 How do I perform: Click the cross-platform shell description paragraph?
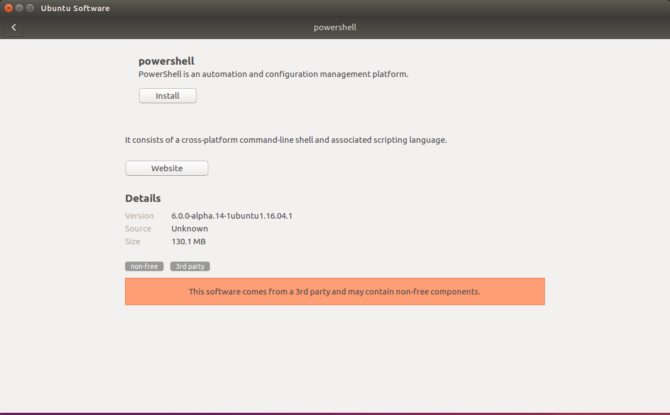[x=285, y=140]
